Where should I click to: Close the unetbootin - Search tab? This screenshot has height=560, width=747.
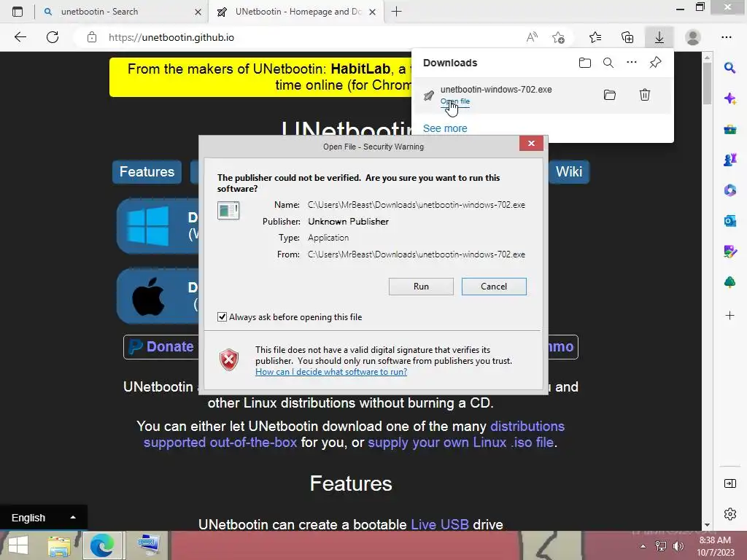tap(198, 12)
